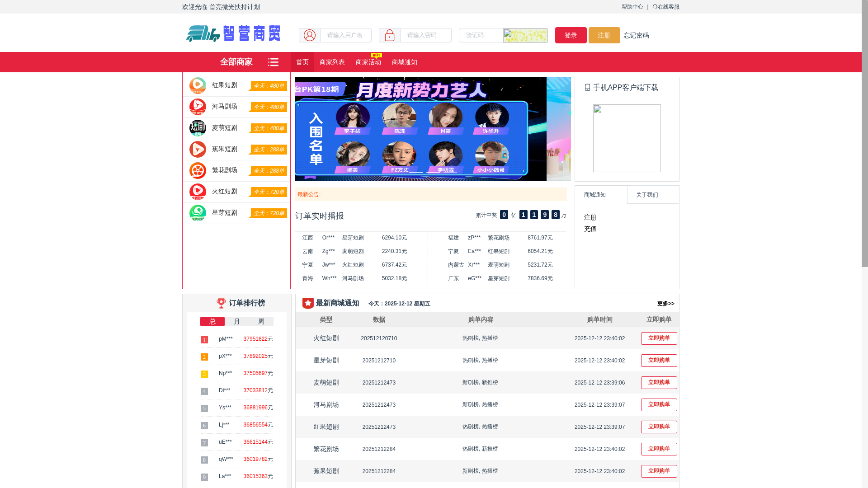
Task: Click 更多>> in 最新商城通知
Action: [666, 304]
